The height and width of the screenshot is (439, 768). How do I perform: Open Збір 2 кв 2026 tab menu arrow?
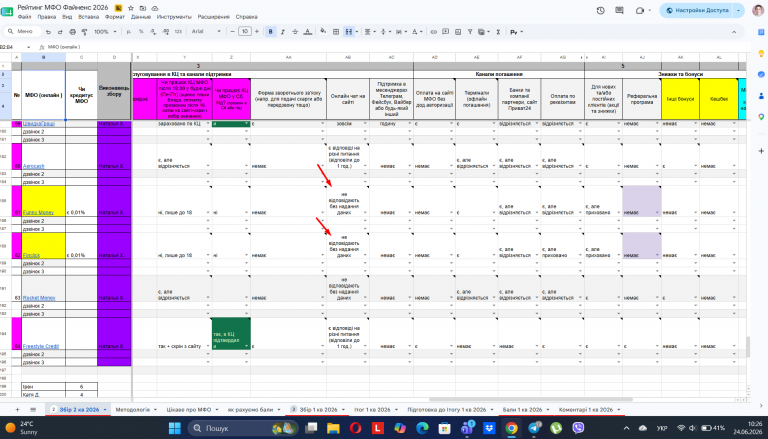[105, 410]
